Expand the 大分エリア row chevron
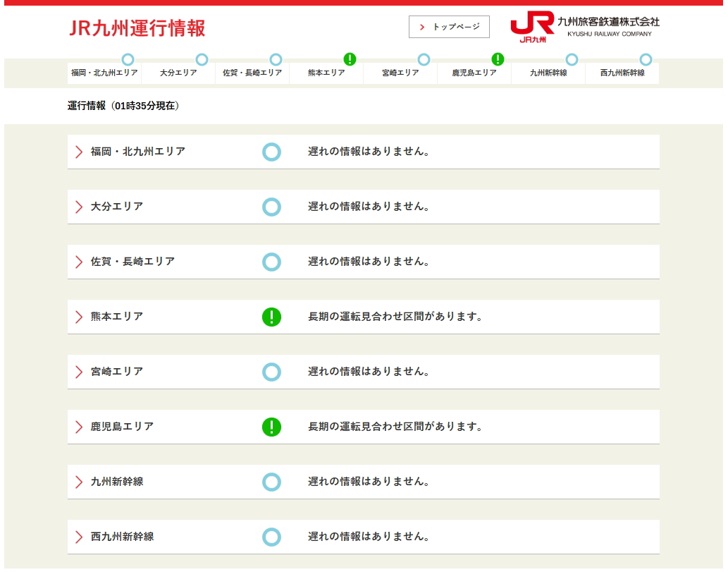The image size is (728, 572). coord(79,207)
